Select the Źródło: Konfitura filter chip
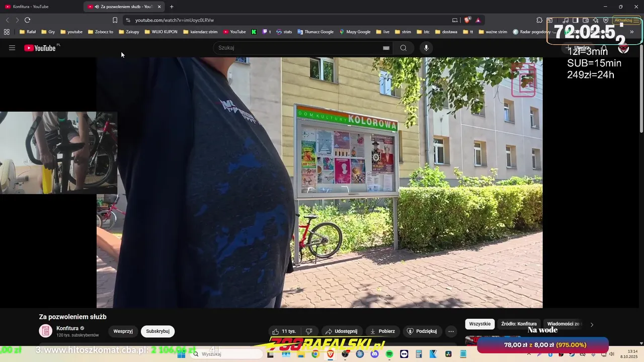The image size is (644, 362). (x=519, y=324)
